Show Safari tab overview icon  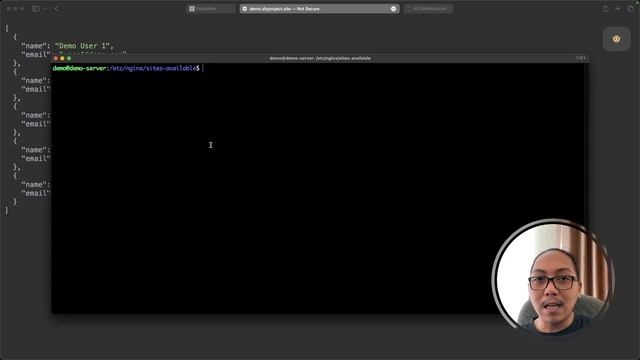(631, 9)
